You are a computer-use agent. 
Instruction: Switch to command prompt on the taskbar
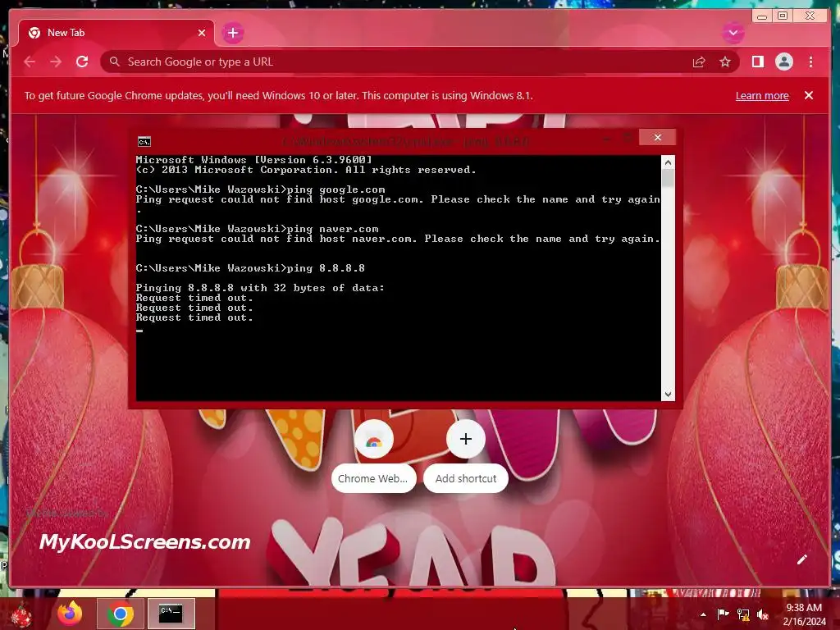pos(171,614)
